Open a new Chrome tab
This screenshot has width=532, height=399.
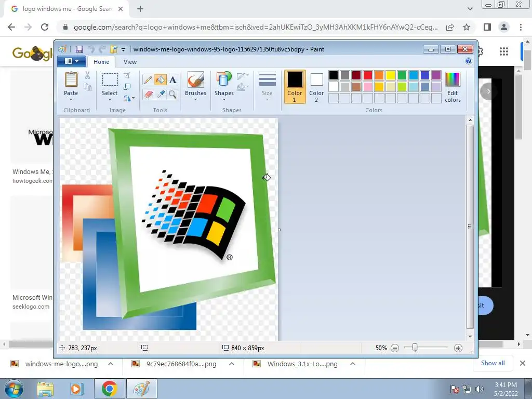[140, 9]
